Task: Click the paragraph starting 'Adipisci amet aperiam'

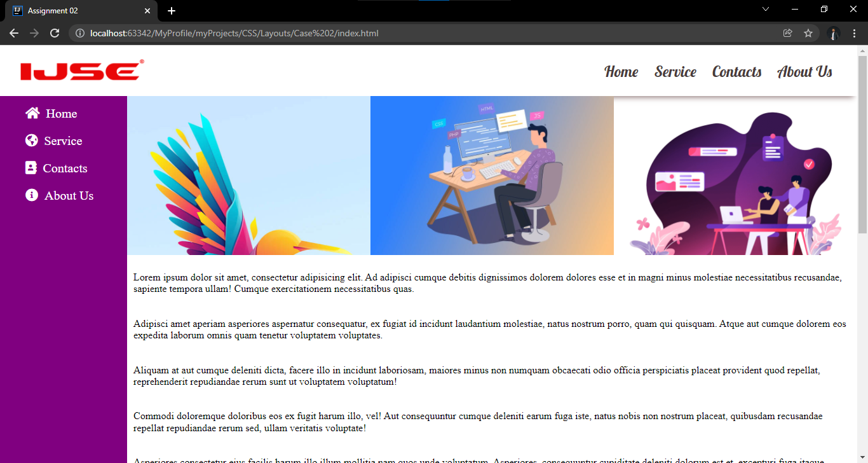Action: 490,329
